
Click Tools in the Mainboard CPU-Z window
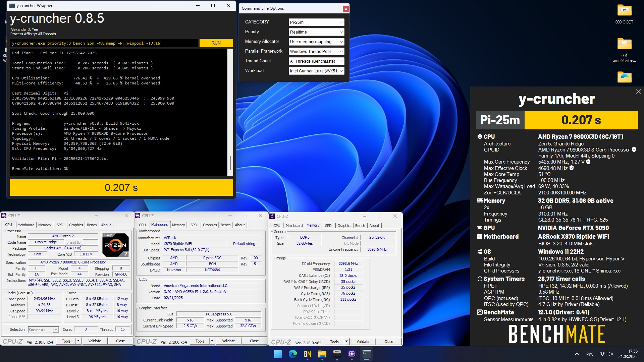click(200, 341)
